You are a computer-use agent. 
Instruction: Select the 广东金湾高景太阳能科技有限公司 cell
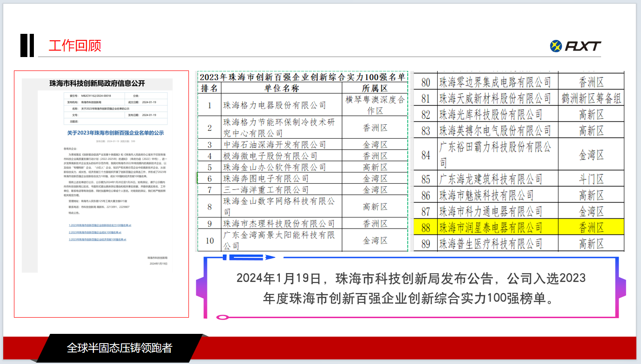[282, 240]
